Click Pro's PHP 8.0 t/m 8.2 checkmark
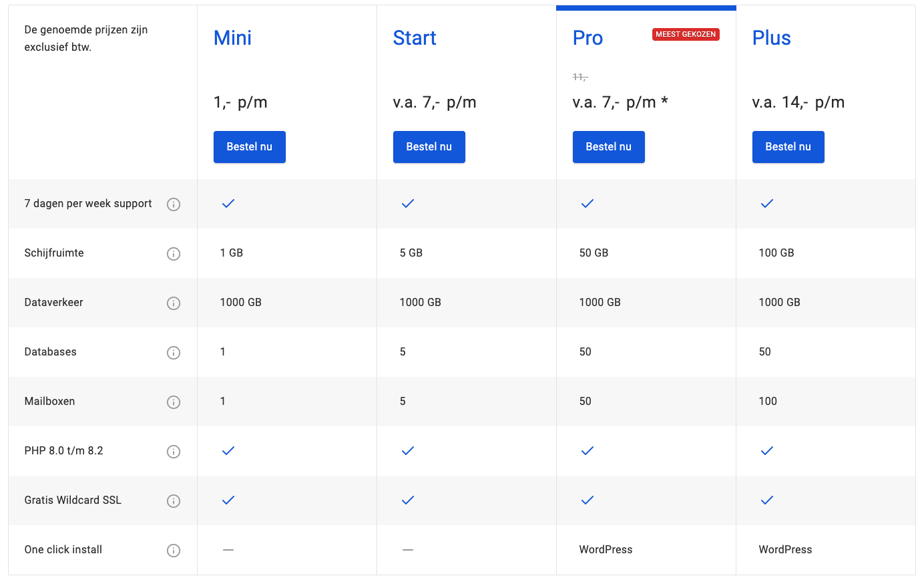Screen dimensions: 924x584 point(588,450)
